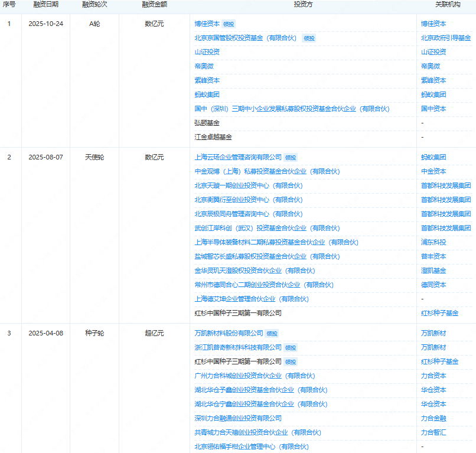Screen dimensions: 476x453
Task: Click the 紫峰资本 related institution link
Action: pyautogui.click(x=434, y=80)
